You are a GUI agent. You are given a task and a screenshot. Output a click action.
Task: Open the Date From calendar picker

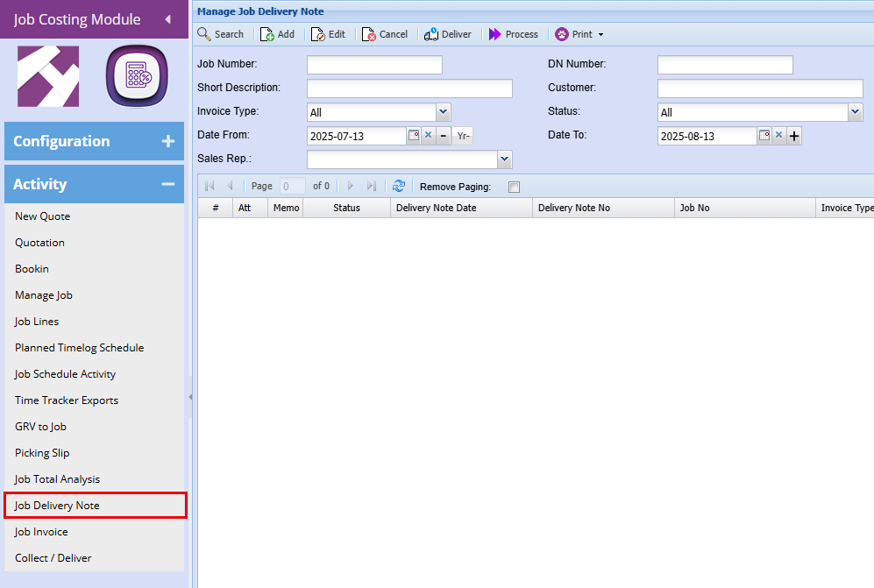[x=414, y=136]
